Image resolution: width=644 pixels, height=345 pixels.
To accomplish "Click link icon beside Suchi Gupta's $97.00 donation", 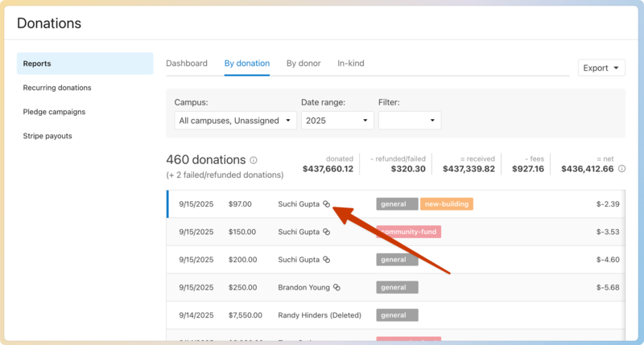I will coord(327,204).
